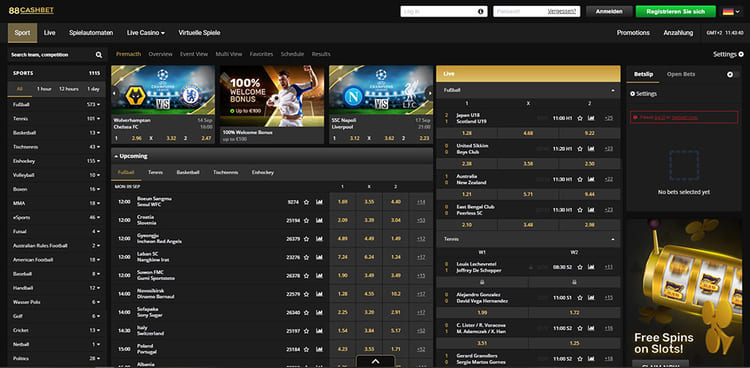
Task: Select the '12 hours' time filter
Action: (69, 89)
